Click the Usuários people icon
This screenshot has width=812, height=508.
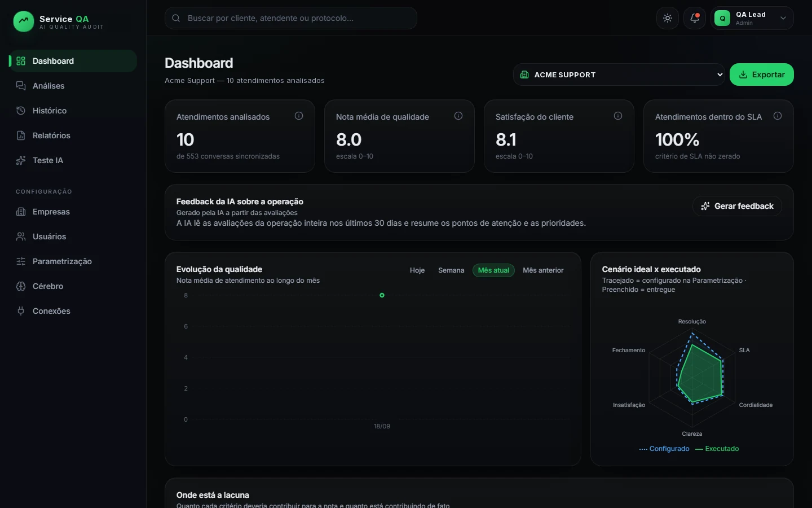click(x=21, y=237)
